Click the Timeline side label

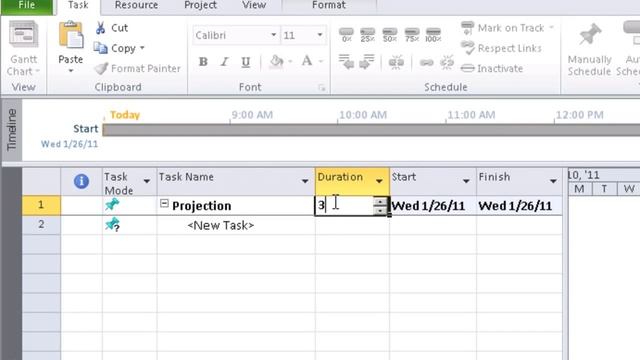[12, 130]
